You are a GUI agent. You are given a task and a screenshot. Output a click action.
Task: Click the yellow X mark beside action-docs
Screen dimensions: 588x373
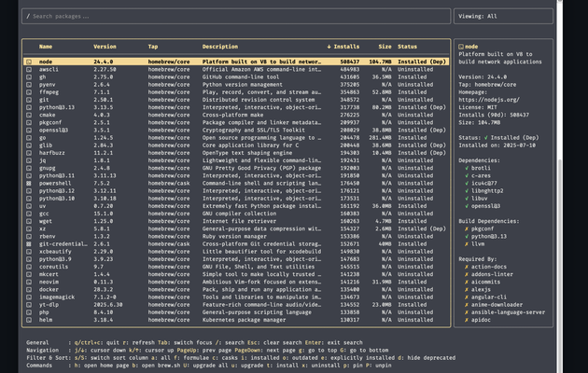467,267
